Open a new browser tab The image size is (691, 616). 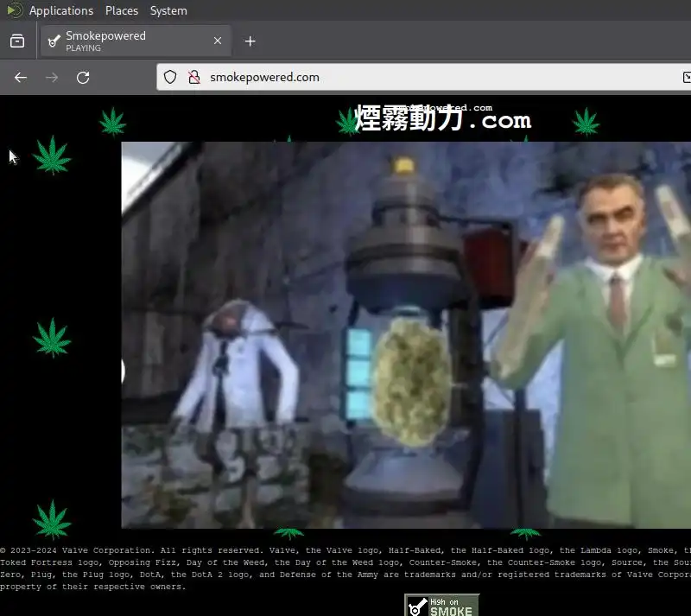tap(250, 41)
